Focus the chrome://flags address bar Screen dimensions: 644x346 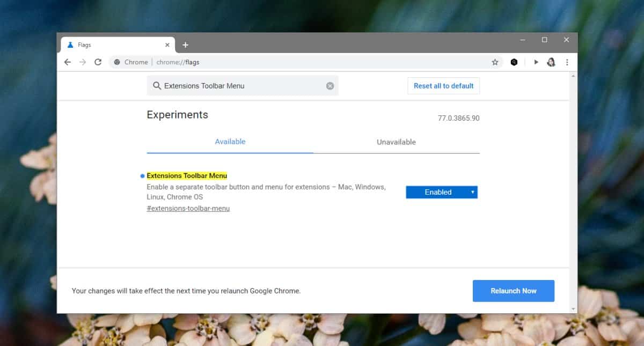click(306, 62)
